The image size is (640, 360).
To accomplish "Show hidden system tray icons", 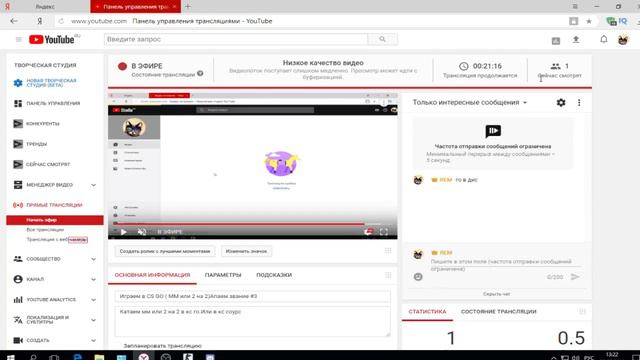I will (x=553, y=358).
